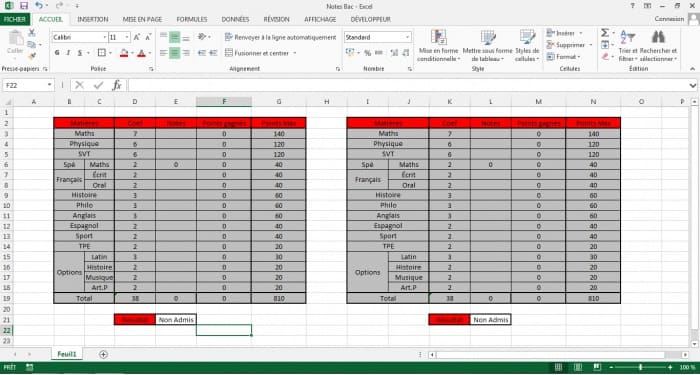Switch to the MISE EN PAGE tab
This screenshot has width=700, height=375.
(142, 19)
